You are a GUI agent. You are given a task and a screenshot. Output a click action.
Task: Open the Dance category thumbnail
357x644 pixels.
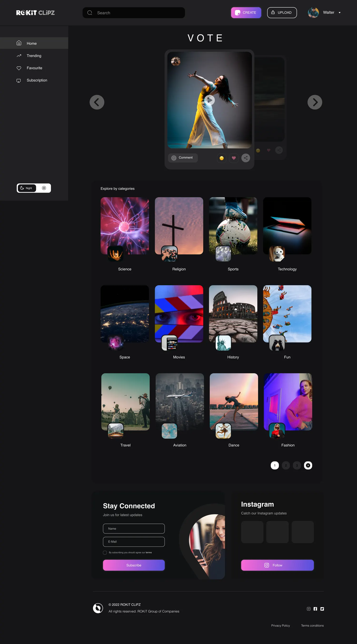(x=234, y=402)
